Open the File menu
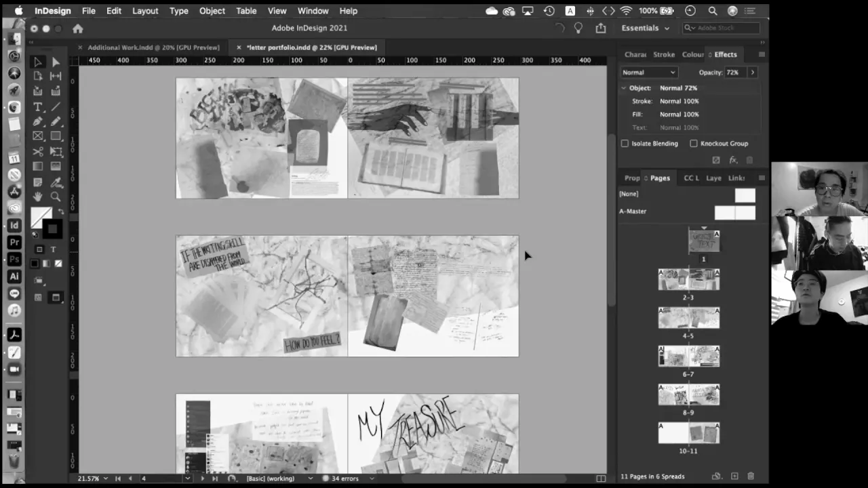868x488 pixels. click(89, 11)
